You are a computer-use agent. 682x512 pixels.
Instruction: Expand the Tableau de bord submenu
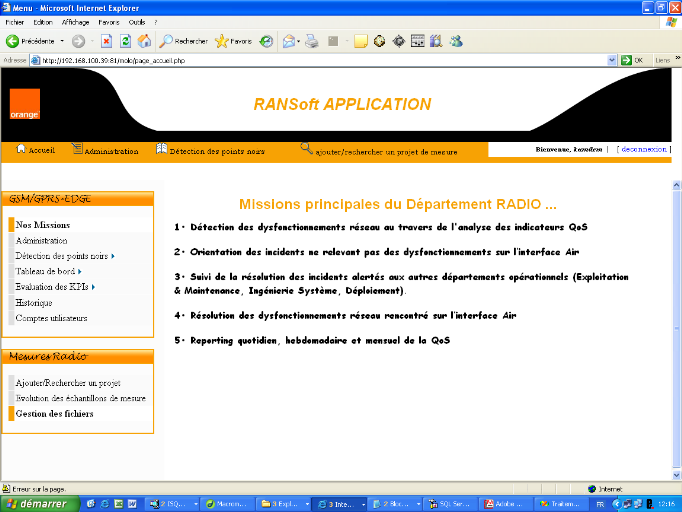82,272
